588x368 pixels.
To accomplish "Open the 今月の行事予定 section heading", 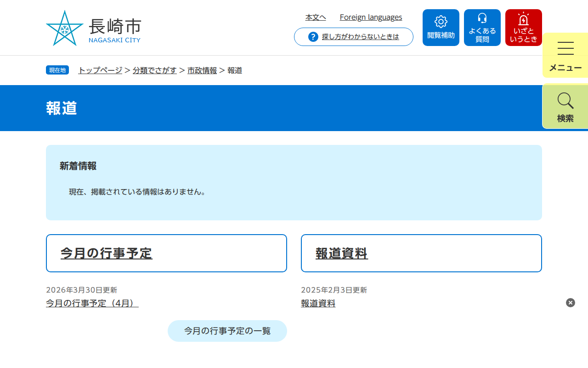I will pos(107,253).
